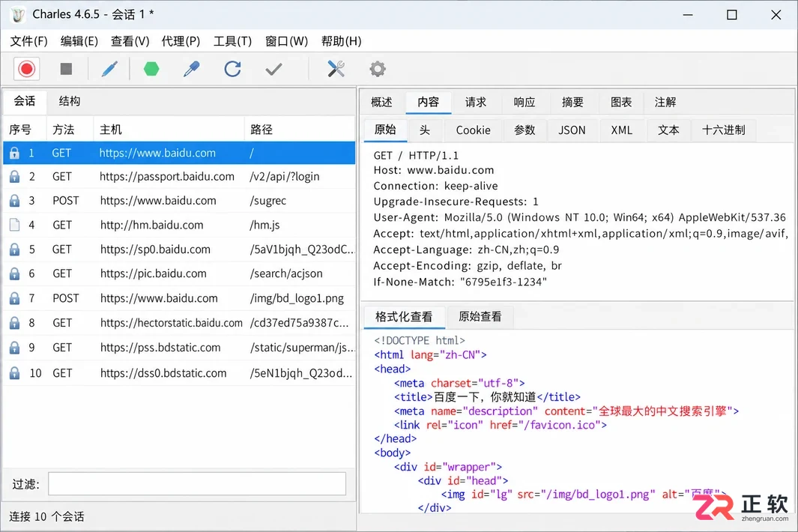Toggle the green hexagon breakpoints icon
This screenshot has height=532, width=798.
151,69
